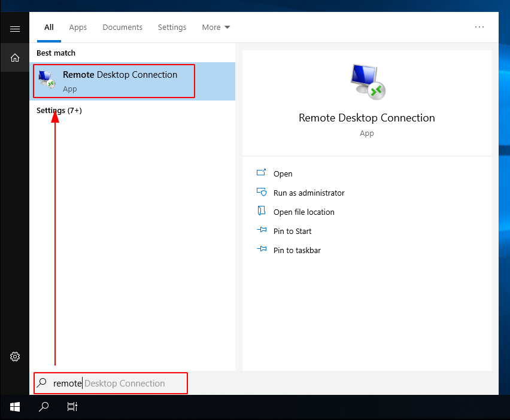Screen dimensions: 510x420
Task: Switch to the Documents tab
Action: pyautogui.click(x=122, y=28)
